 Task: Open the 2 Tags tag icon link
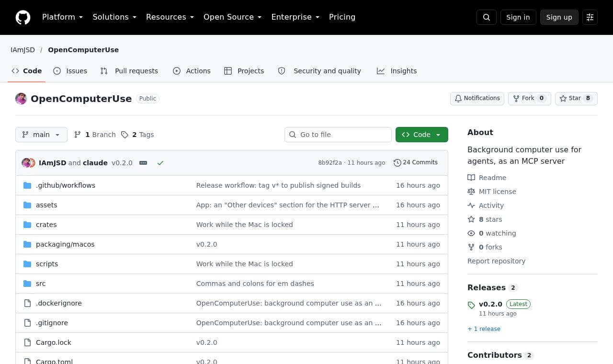(137, 135)
